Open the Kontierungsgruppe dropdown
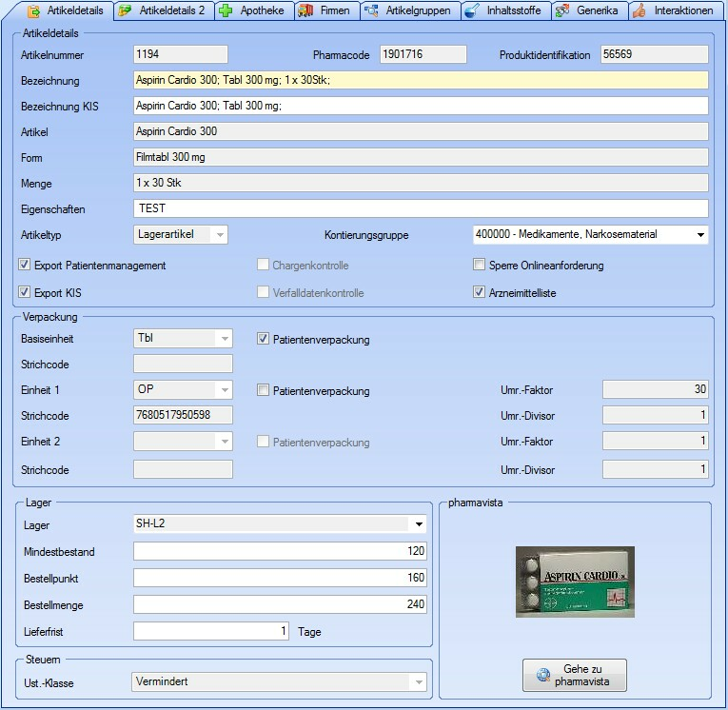This screenshot has height=710, width=728. (x=699, y=234)
